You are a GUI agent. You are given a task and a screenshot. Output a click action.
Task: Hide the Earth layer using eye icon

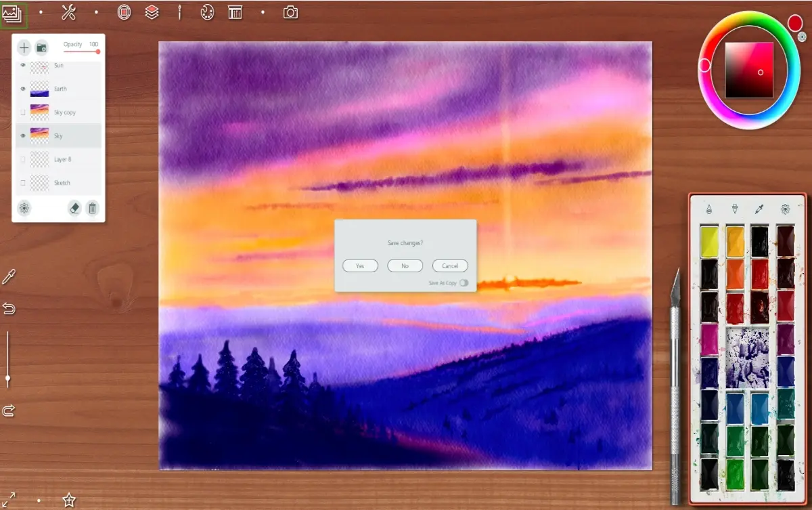(23, 89)
